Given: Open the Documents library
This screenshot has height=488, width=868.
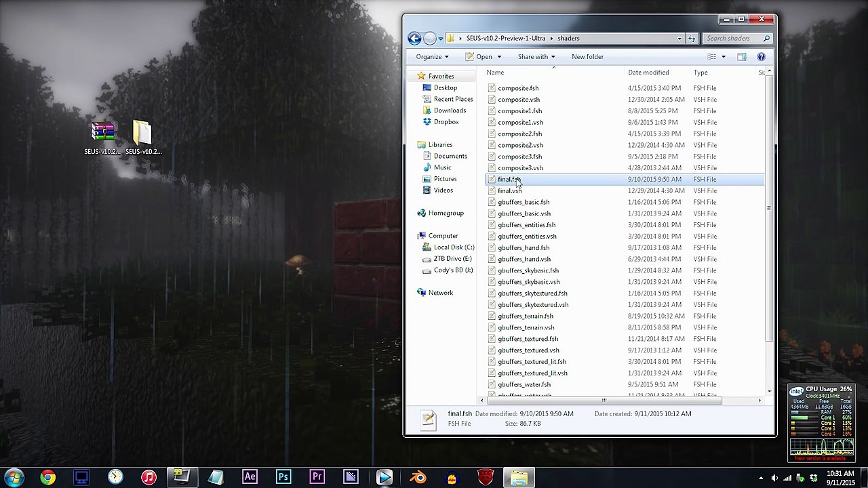Looking at the screenshot, I should (x=450, y=157).
